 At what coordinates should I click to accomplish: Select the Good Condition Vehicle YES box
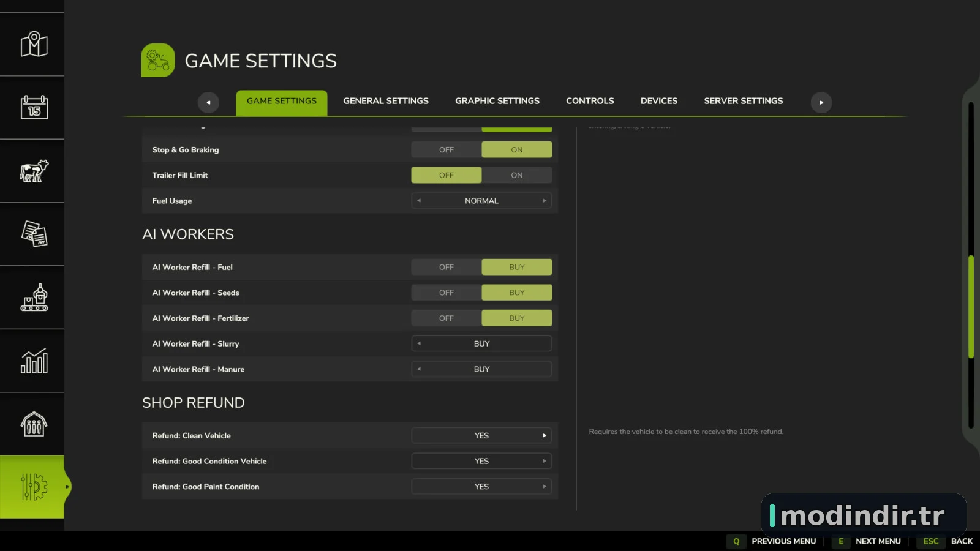coord(481,461)
